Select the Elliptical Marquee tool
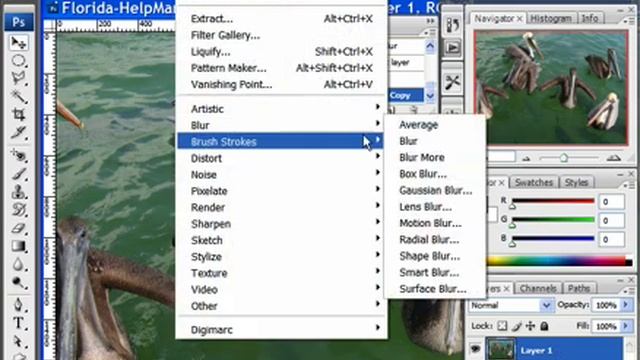 coord(18,61)
